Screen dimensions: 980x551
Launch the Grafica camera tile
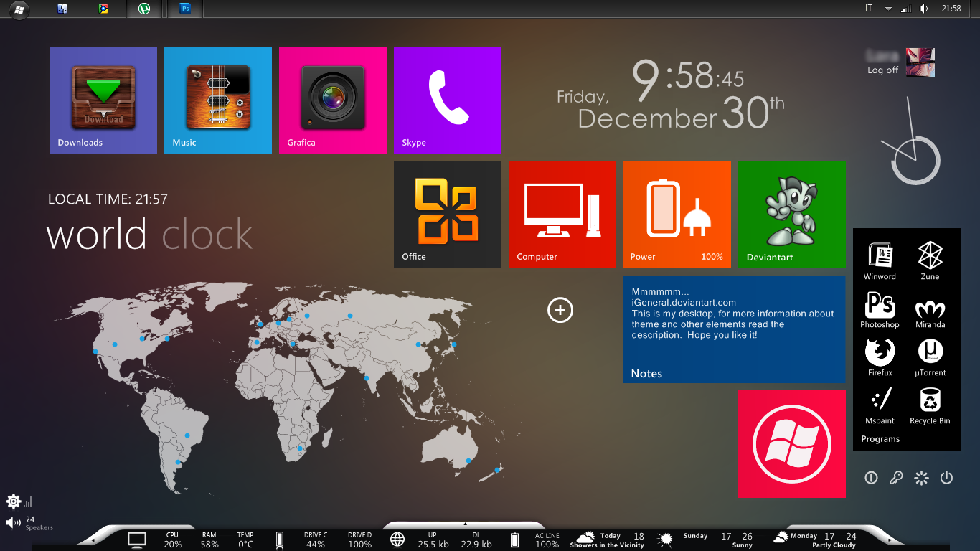click(x=333, y=100)
